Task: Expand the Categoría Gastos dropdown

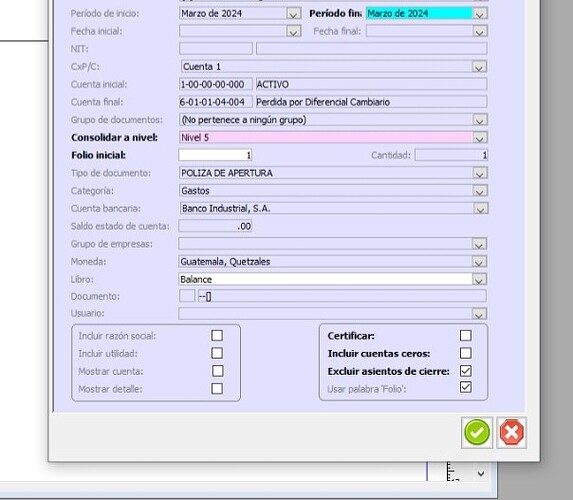Action: 479,191
